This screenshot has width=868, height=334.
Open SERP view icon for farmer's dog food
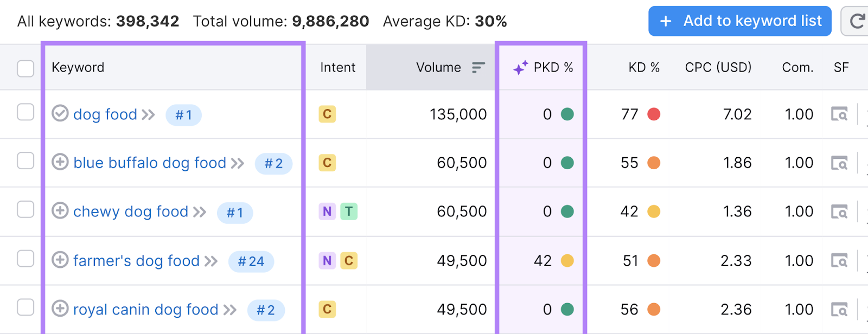tap(839, 261)
